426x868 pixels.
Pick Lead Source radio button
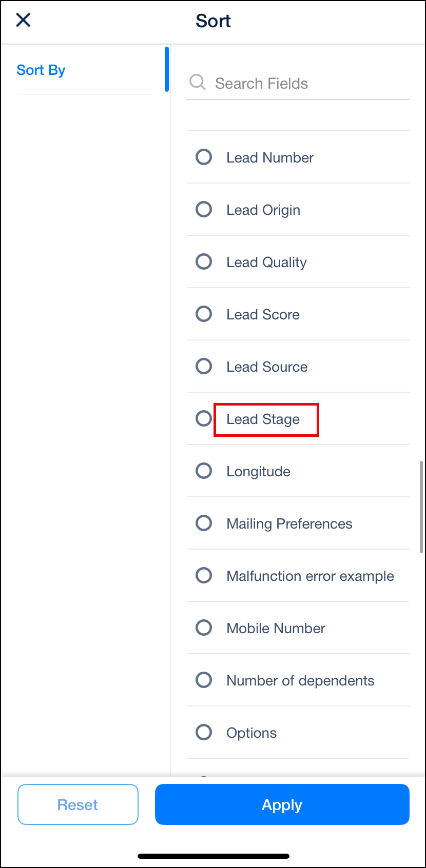click(x=204, y=366)
